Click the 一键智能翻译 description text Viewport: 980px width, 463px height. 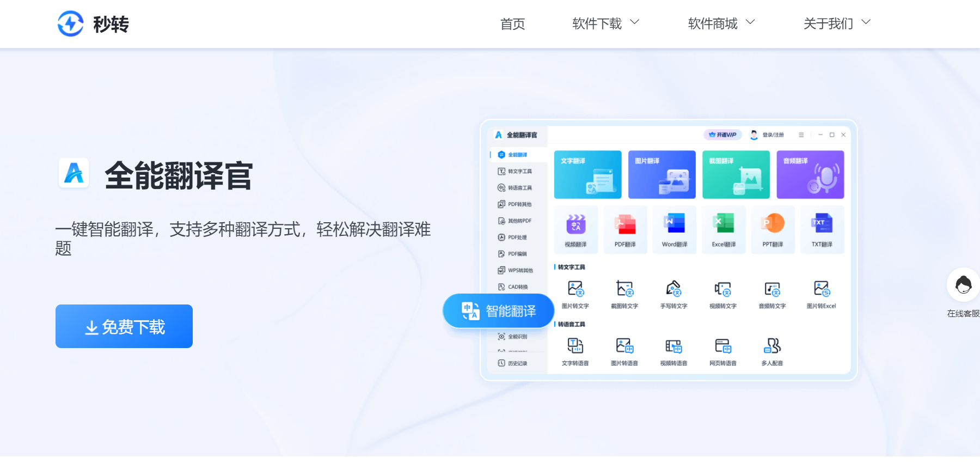(243, 239)
